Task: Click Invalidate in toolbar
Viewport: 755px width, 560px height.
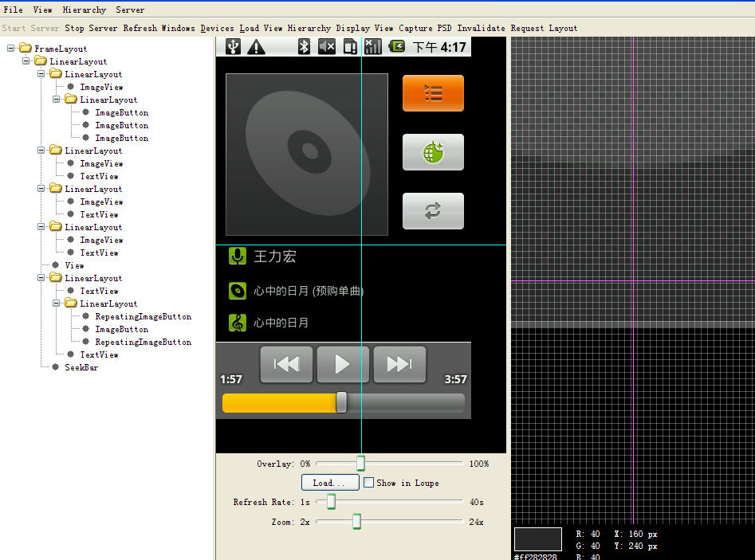Action: (x=481, y=28)
